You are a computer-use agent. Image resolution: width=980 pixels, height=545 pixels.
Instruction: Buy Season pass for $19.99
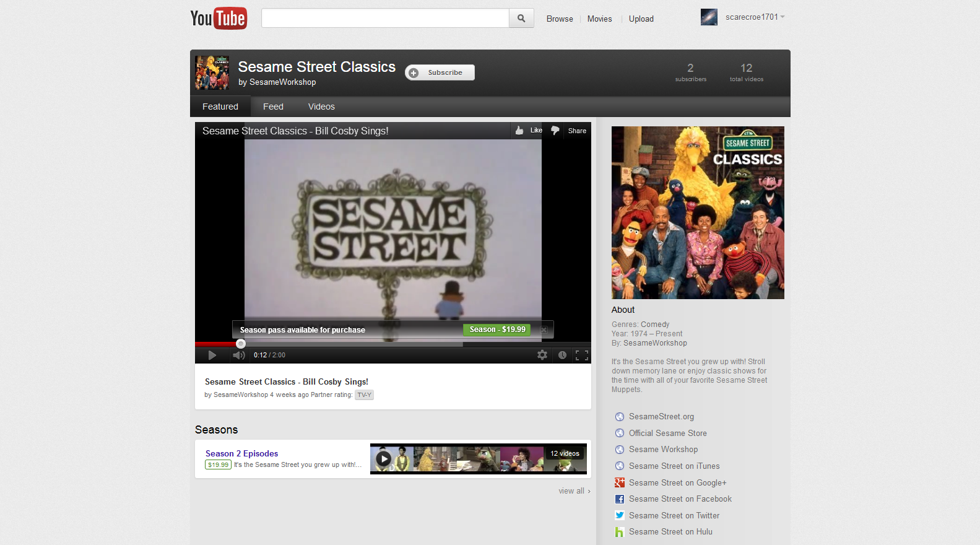pyautogui.click(x=497, y=329)
